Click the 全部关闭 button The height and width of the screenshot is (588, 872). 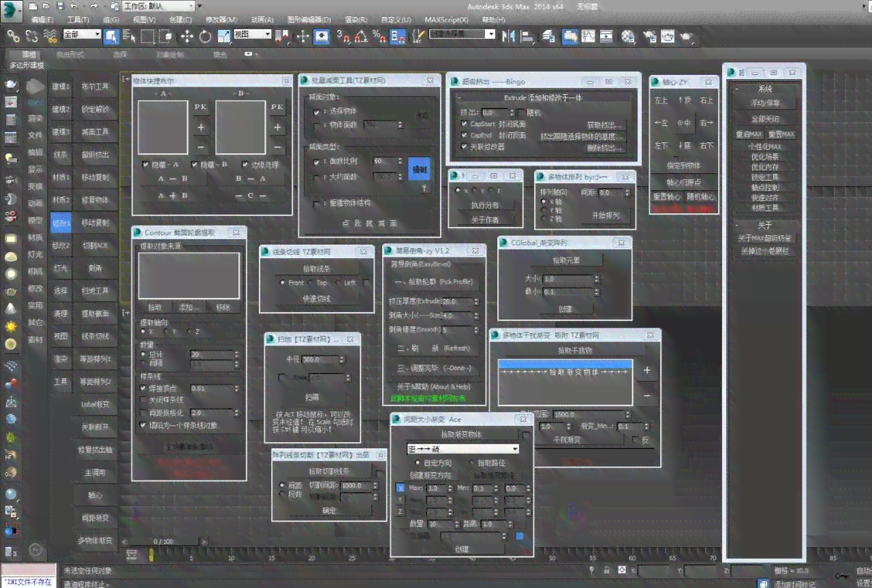[764, 119]
